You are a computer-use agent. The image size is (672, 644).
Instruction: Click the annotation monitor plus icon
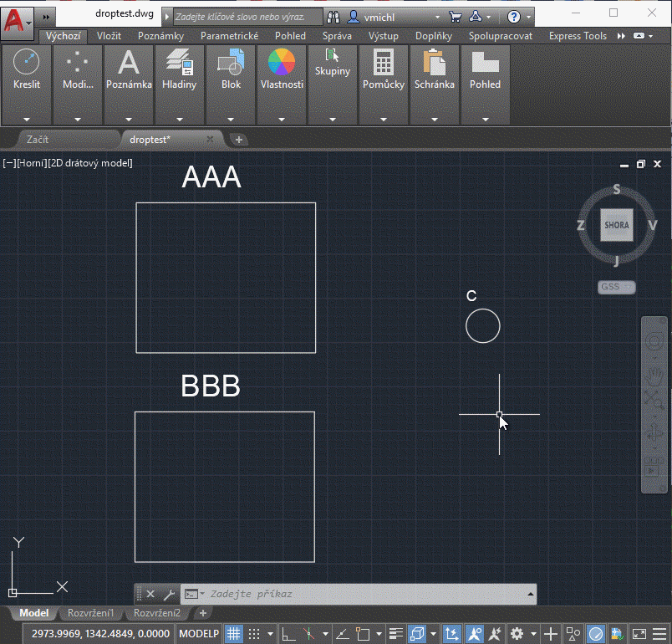[550, 634]
